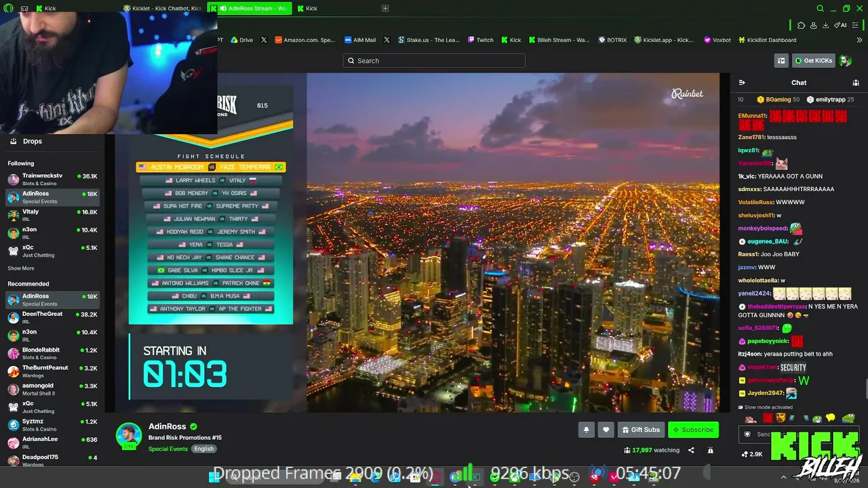Open chat users list icon
The height and width of the screenshot is (488, 868).
856,83
